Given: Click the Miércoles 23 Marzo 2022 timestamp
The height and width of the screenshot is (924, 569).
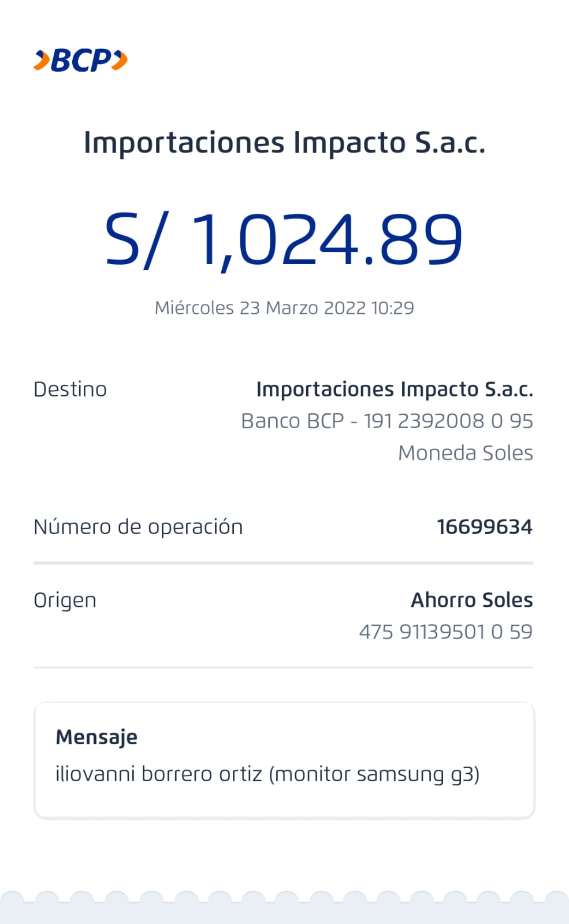Looking at the screenshot, I should [x=284, y=308].
